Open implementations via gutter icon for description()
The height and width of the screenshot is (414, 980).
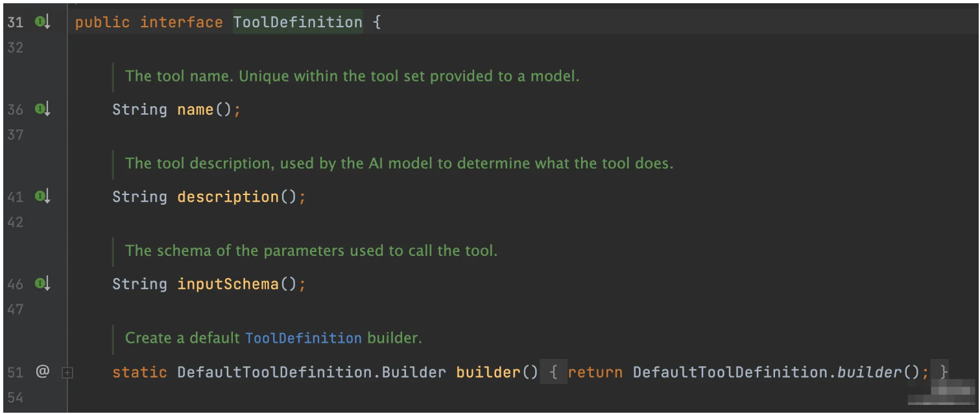(x=42, y=196)
